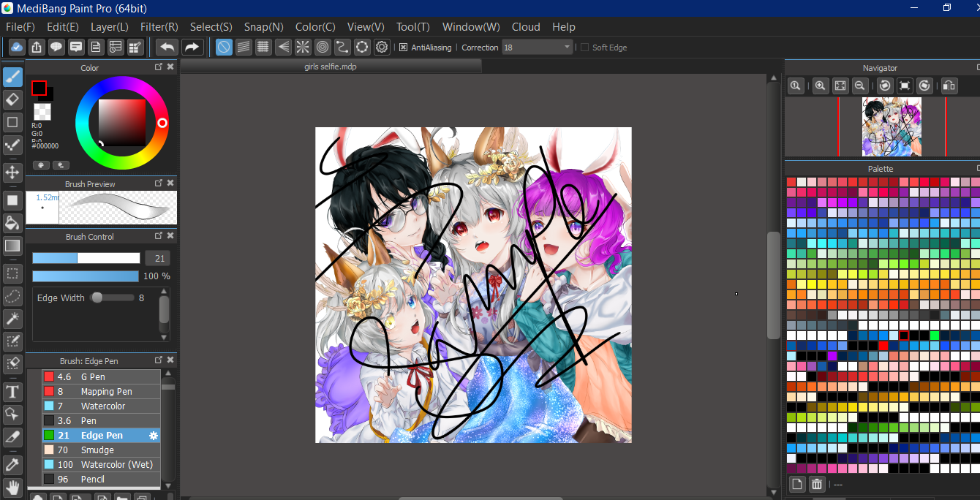
Task: Pick a red swatch from the Palette grid
Action: point(791,180)
